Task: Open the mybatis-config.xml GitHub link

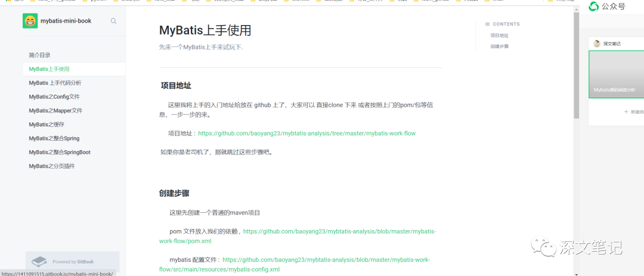Action: point(295,265)
